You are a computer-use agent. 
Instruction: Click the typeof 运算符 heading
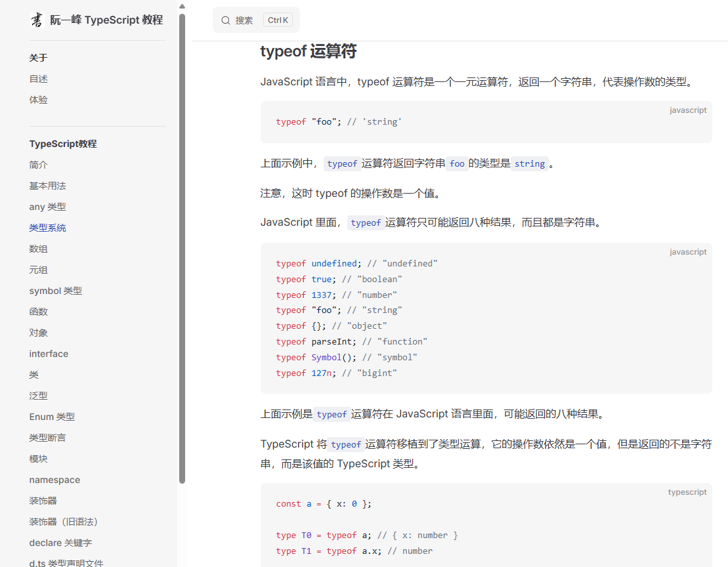(309, 51)
